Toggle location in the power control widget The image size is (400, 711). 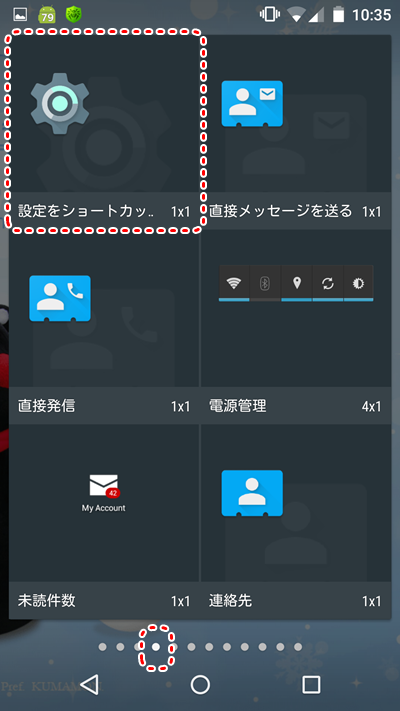pos(297,283)
